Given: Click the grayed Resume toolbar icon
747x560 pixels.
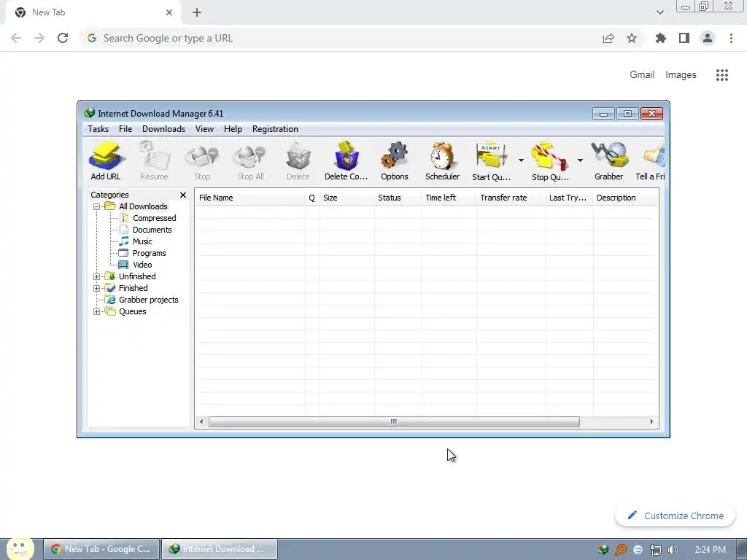Looking at the screenshot, I should pos(154,160).
